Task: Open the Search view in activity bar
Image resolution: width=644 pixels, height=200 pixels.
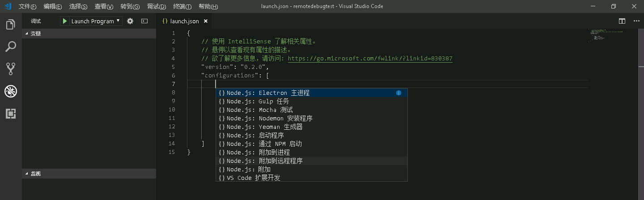Action: [11, 46]
